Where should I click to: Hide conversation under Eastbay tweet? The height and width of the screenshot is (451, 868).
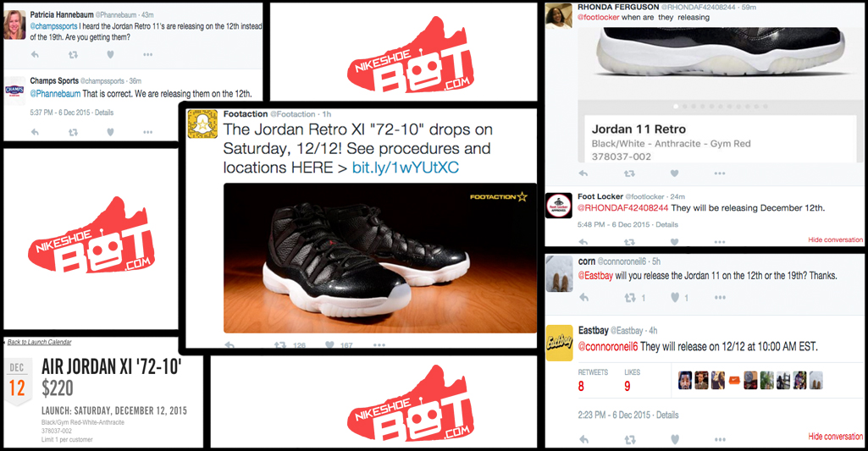click(x=835, y=436)
